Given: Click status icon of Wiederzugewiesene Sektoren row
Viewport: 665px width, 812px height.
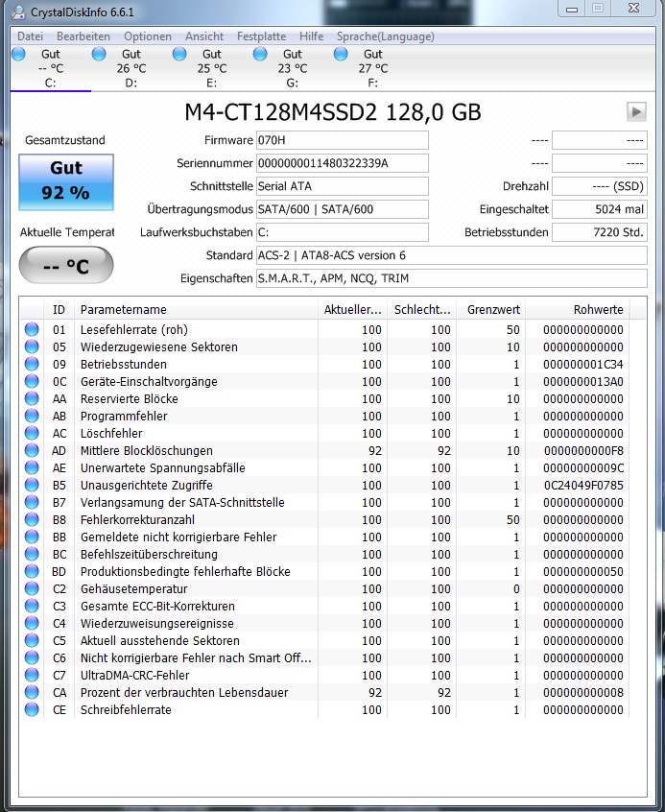Looking at the screenshot, I should tap(32, 346).
